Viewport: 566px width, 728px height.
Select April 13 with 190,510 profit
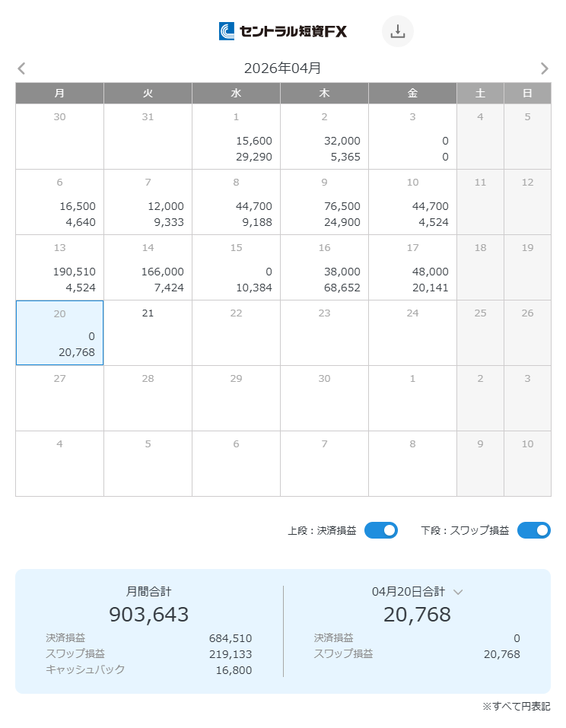click(x=60, y=268)
